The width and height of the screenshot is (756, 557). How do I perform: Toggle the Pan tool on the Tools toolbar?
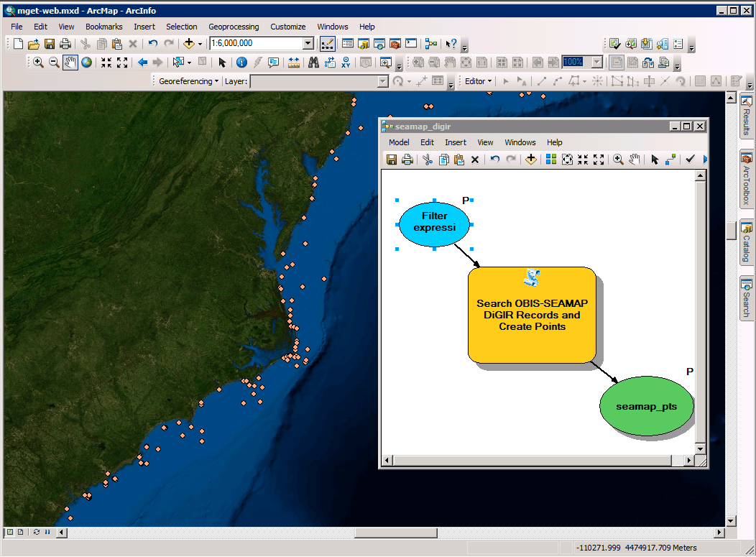tap(68, 63)
